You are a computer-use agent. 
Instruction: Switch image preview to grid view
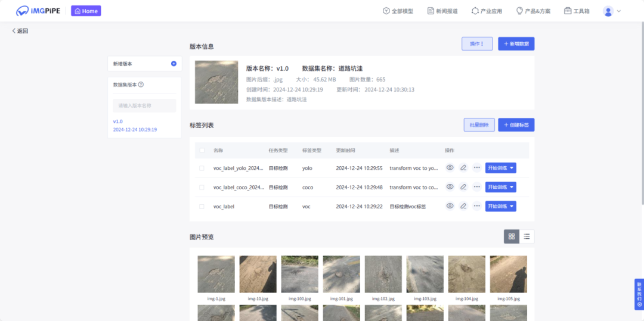pos(512,236)
